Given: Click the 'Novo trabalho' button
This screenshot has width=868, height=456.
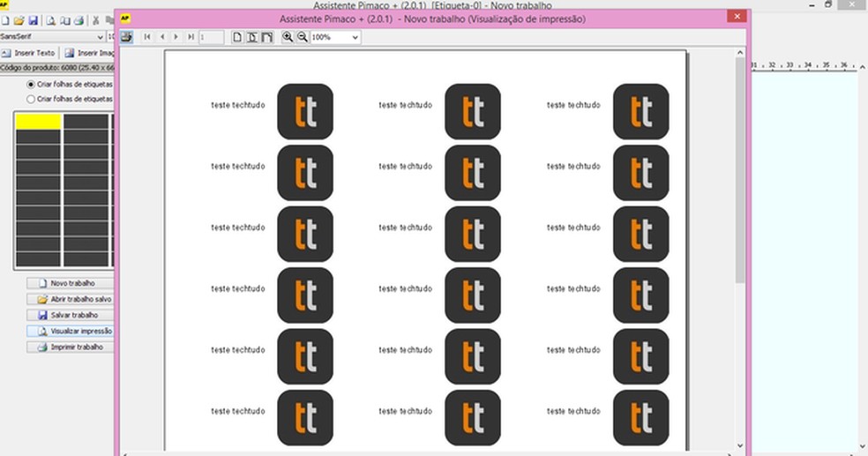Looking at the screenshot, I should pos(71,283).
